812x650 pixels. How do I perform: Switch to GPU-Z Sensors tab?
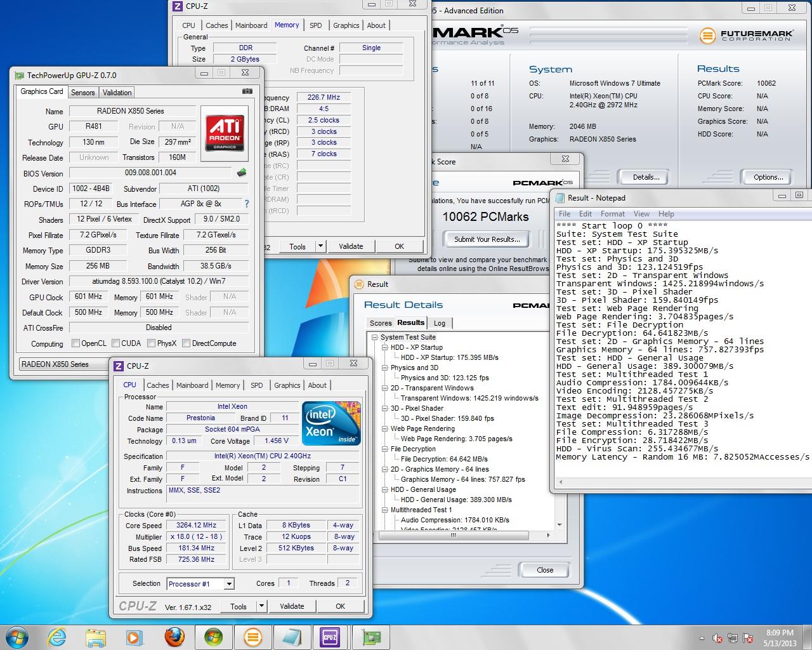tap(82, 92)
